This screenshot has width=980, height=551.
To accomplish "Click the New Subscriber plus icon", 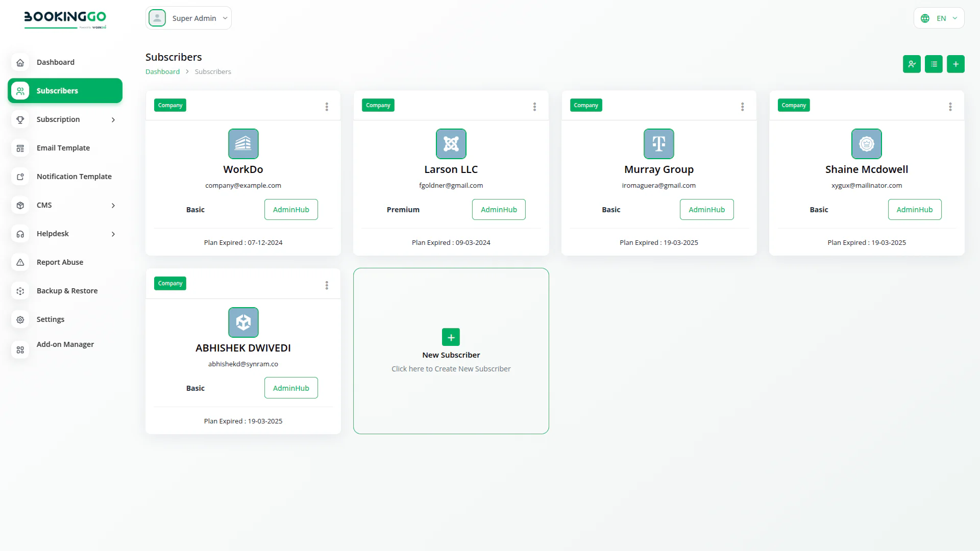I will click(451, 337).
